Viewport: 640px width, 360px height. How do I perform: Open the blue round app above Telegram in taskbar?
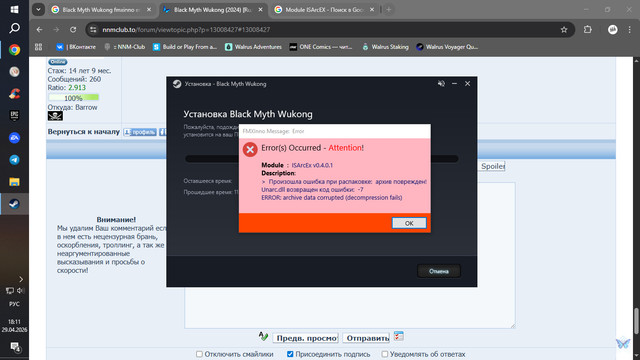pyautogui.click(x=14, y=138)
